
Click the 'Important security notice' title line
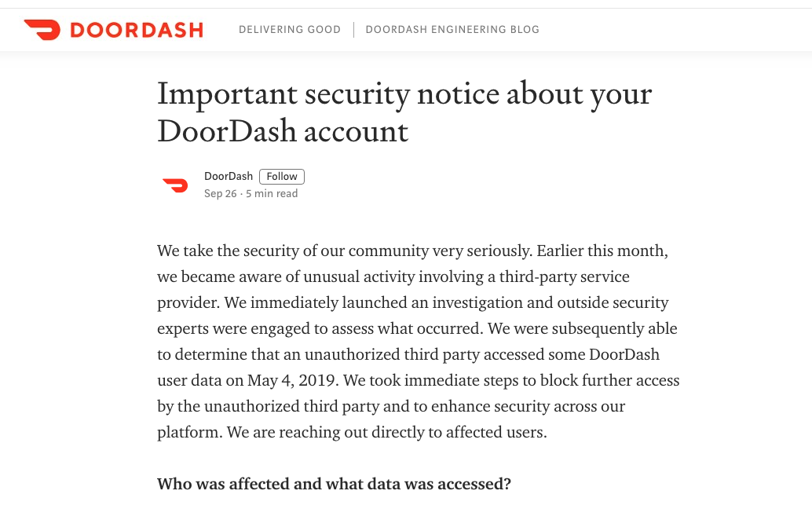click(404, 93)
